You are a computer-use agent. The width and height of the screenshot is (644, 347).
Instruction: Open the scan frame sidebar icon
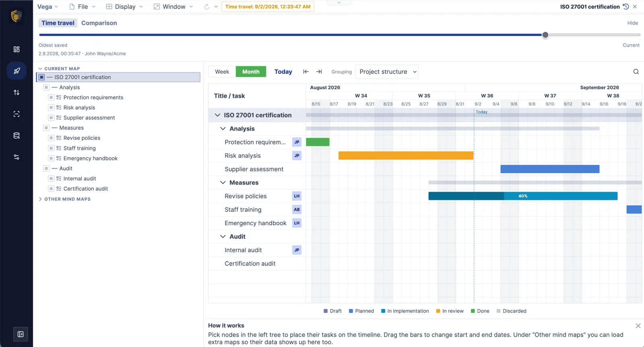click(17, 114)
